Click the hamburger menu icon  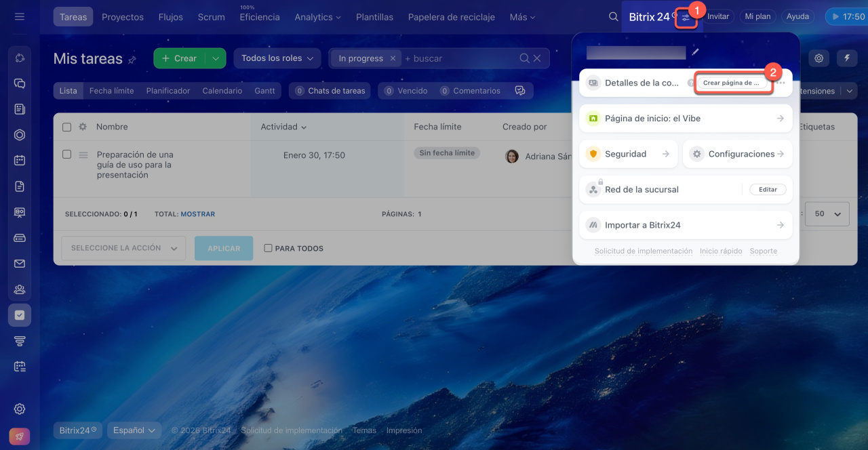coord(19,17)
